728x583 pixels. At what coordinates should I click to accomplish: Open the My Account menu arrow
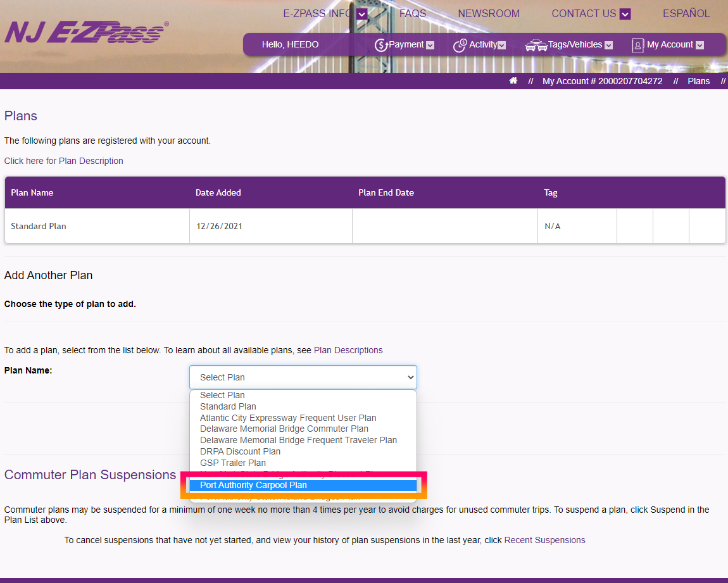pos(700,45)
